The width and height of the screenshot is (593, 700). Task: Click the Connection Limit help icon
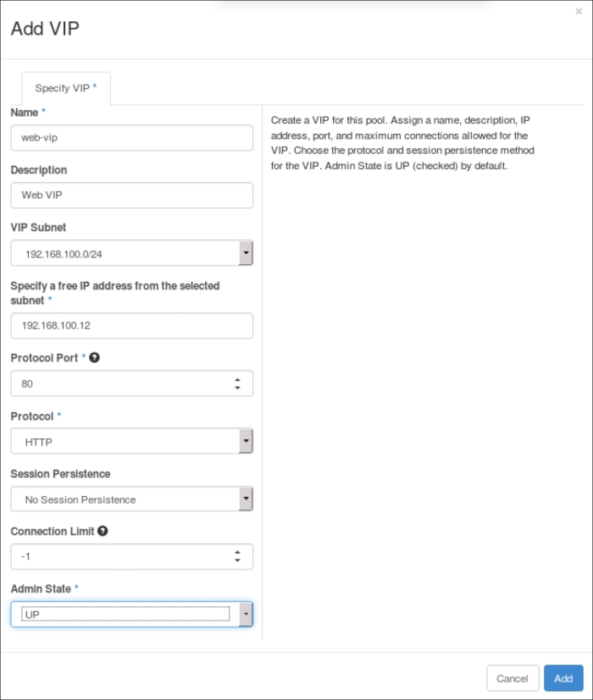[x=103, y=532]
